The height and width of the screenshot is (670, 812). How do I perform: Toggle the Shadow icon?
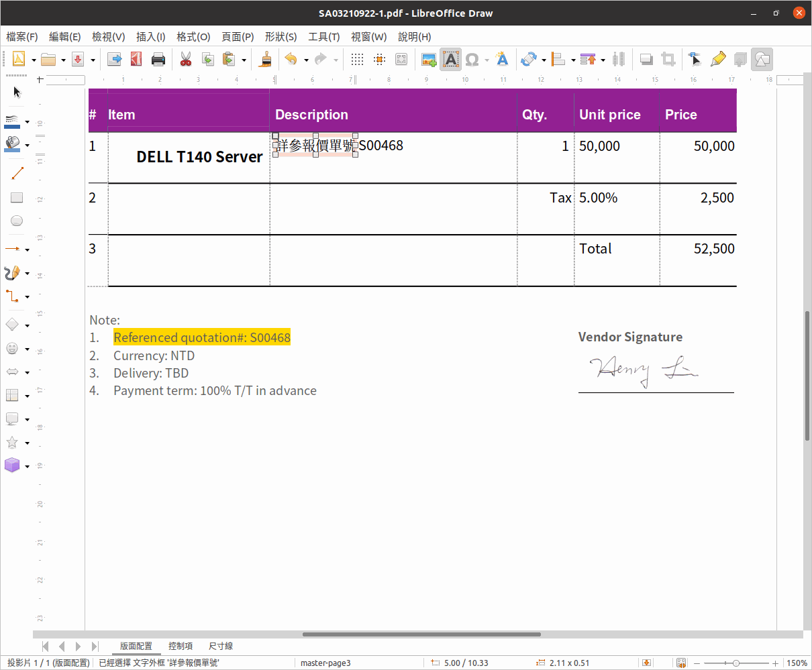point(646,60)
